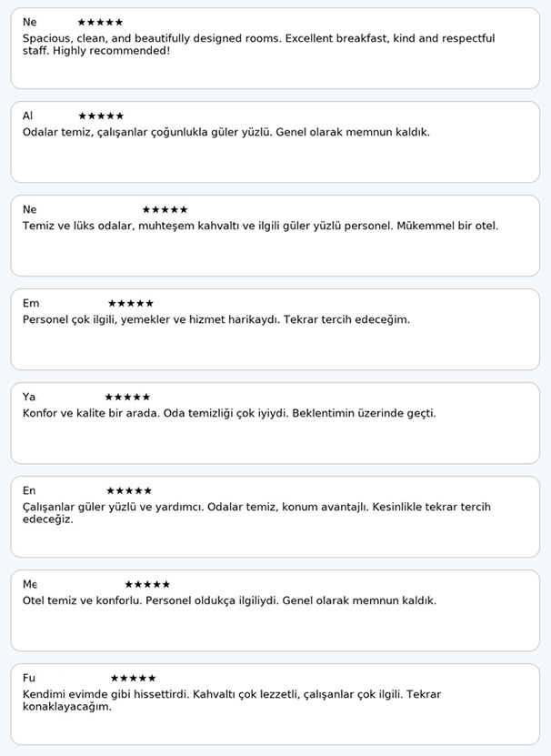Screen dimensions: 551x756
Task: Click the 'Odalar temiz, çalışanlar çoğunlukla' review text
Action: [x=225, y=132]
